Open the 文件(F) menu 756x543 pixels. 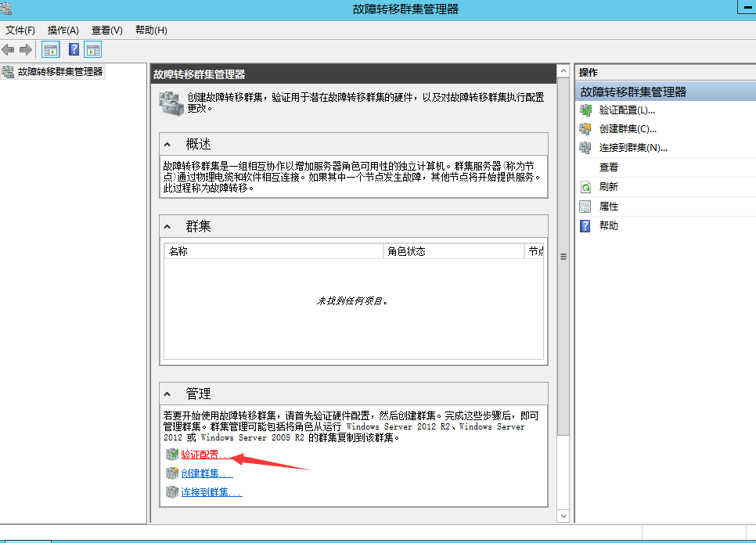click(x=20, y=30)
